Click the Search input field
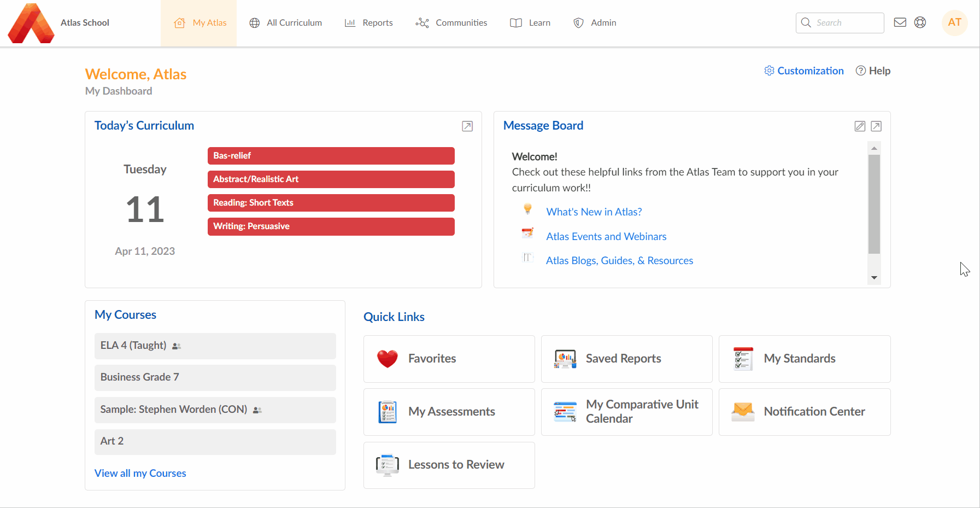 click(840, 22)
